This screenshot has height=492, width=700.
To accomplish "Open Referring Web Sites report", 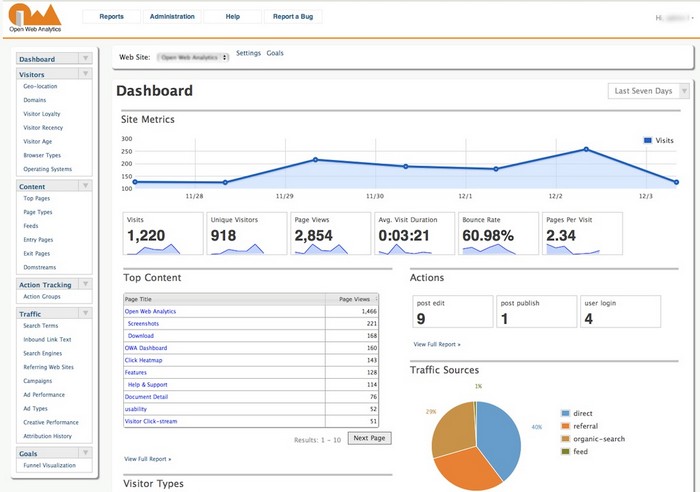I will coord(49,367).
